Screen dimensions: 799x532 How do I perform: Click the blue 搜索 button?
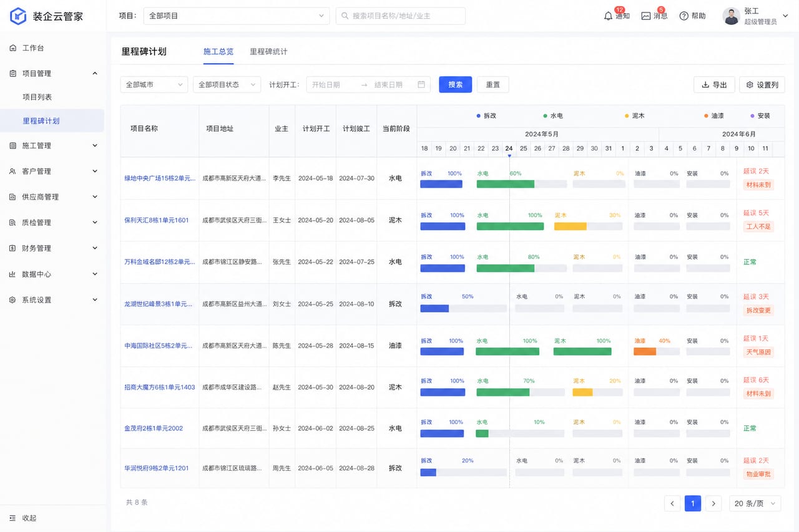pyautogui.click(x=456, y=85)
